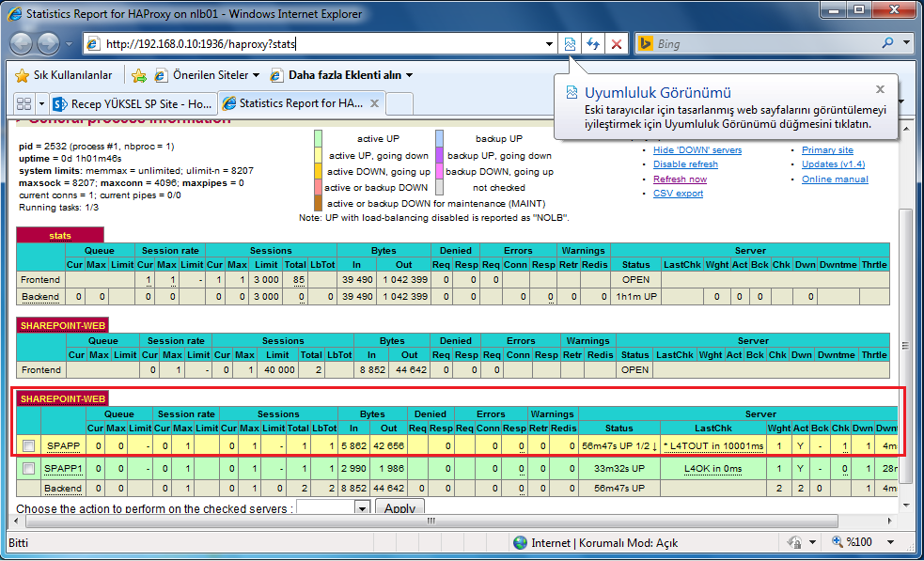Viewport: 924px width, 561px height.
Task: Close the Statistics Report tab
Action: [x=373, y=103]
